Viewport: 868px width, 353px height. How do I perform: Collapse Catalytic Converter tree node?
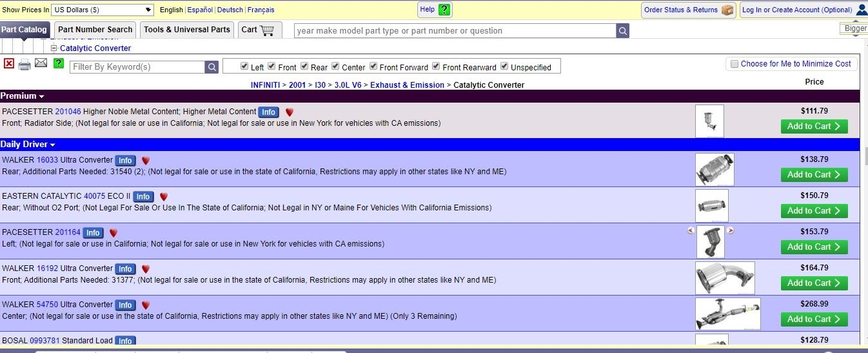(54, 48)
